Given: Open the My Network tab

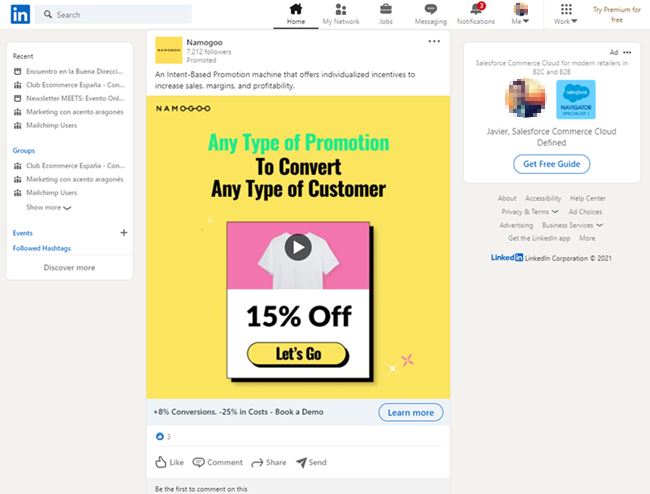Looking at the screenshot, I should click(341, 14).
